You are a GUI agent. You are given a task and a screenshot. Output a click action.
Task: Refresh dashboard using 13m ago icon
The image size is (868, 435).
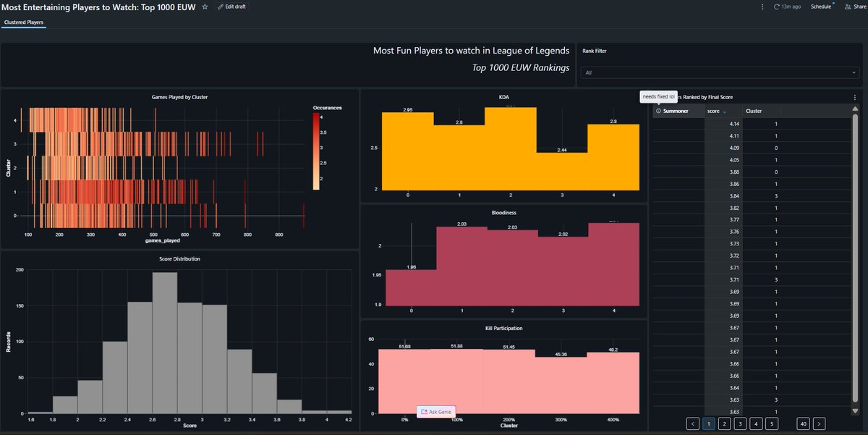(x=777, y=7)
